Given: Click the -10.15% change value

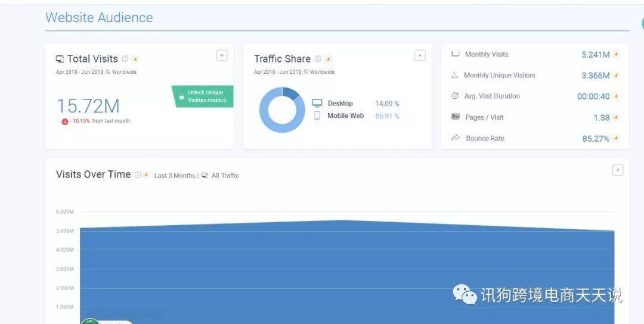Looking at the screenshot, I should pos(80,121).
